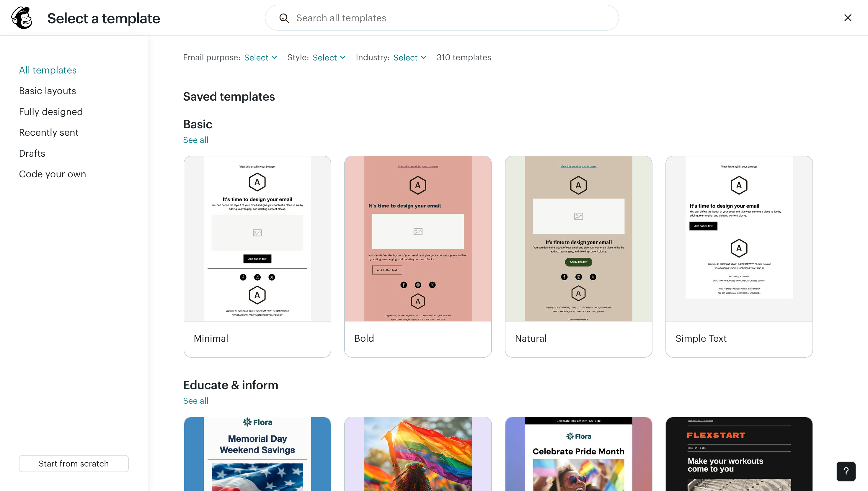Open the Email purpose Select dropdown

click(260, 57)
